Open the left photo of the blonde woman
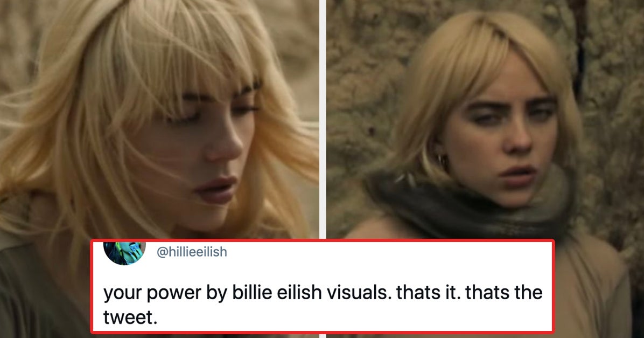 (159, 119)
